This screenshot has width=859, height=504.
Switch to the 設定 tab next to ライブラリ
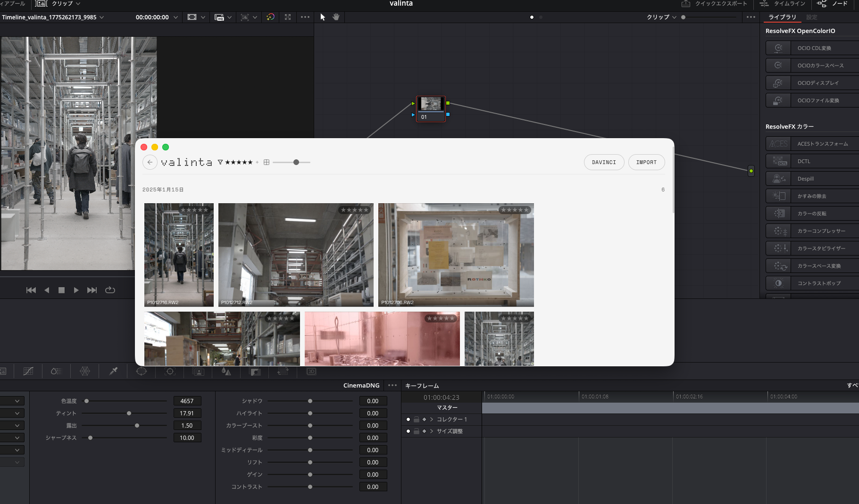point(811,17)
